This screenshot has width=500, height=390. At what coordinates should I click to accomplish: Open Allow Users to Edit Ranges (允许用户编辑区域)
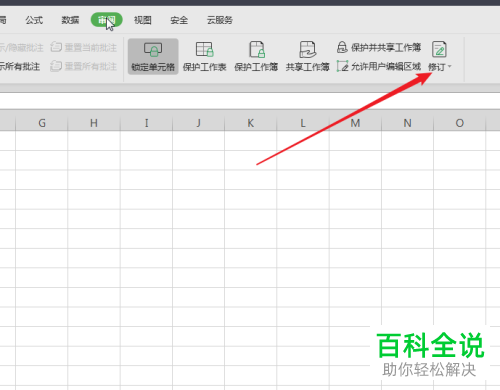click(x=379, y=66)
